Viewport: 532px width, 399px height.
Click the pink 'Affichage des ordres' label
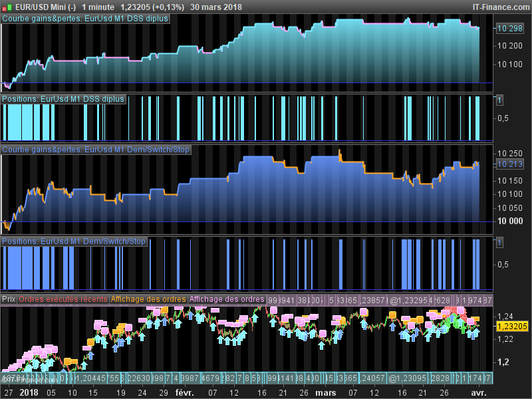click(x=227, y=299)
